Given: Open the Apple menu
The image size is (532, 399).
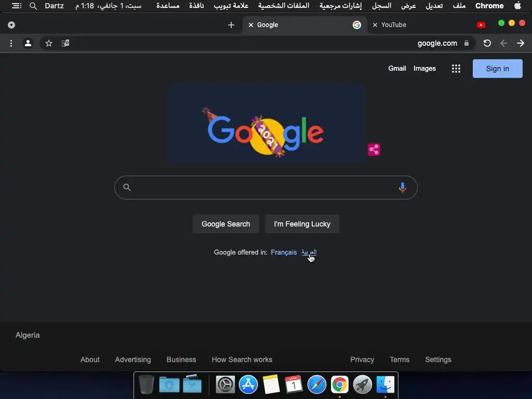Looking at the screenshot, I should 517,5.
